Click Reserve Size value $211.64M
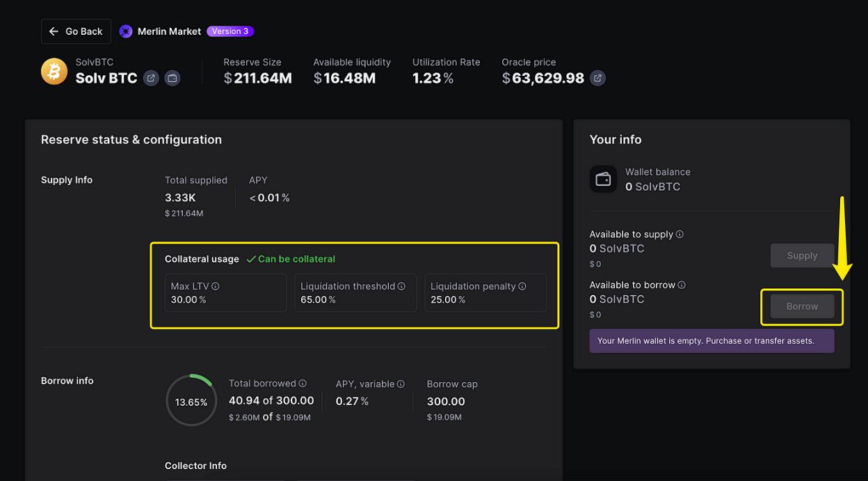Screen dimensions: 868x481 (x=257, y=78)
